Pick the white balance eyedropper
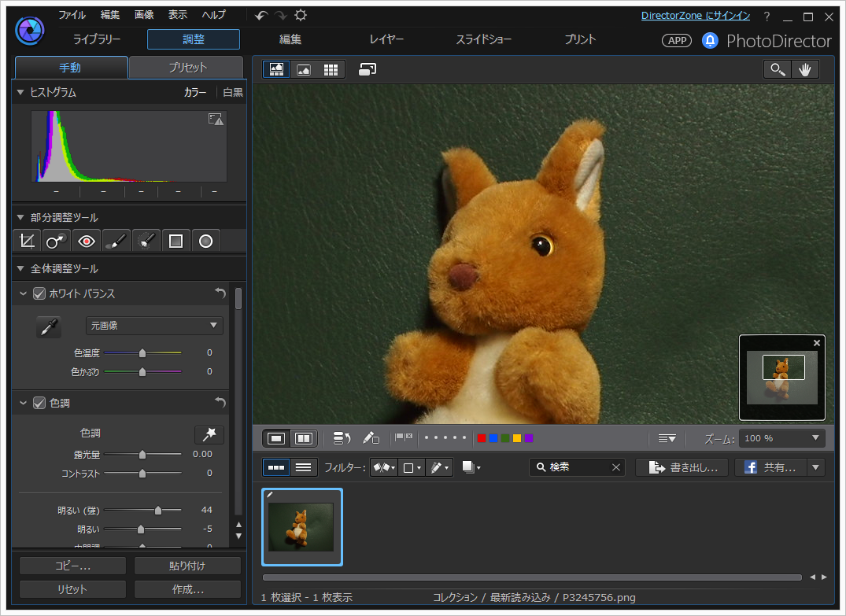846x616 pixels. 49,326
